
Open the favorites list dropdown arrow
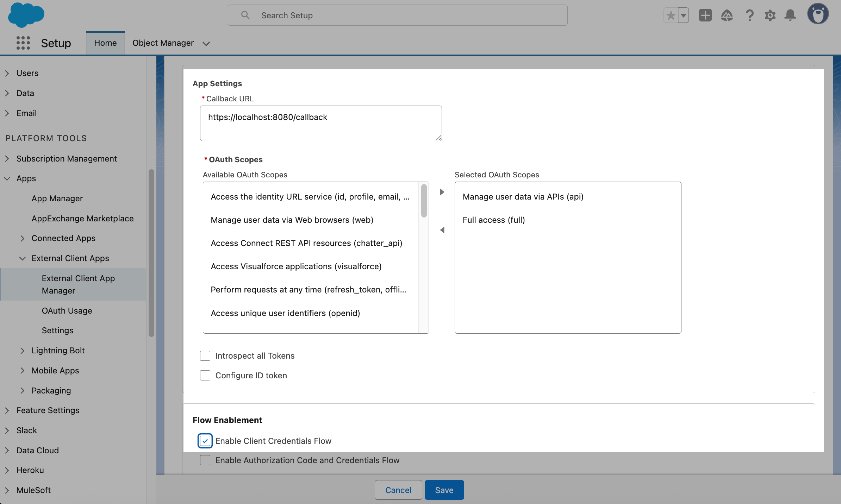click(x=683, y=15)
